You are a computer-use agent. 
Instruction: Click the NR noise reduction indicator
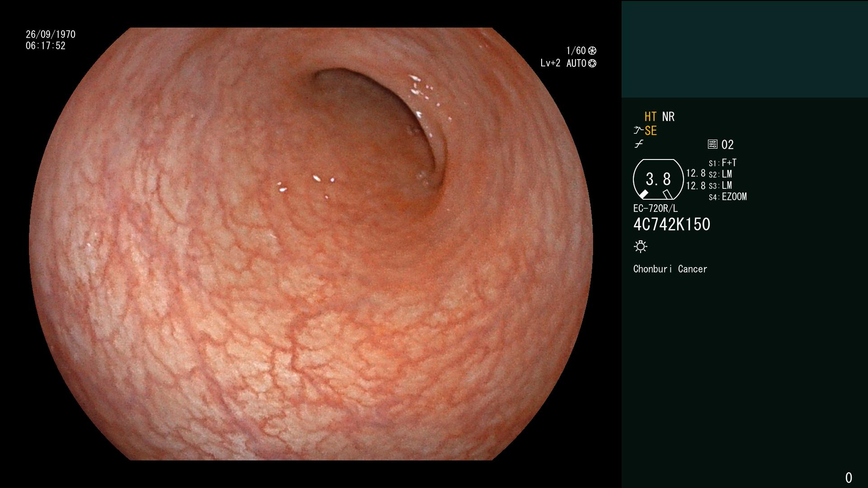click(x=668, y=117)
